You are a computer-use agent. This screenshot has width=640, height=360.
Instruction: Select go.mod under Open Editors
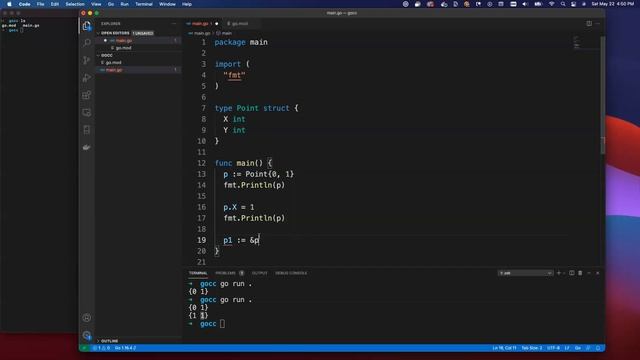(139, 48)
